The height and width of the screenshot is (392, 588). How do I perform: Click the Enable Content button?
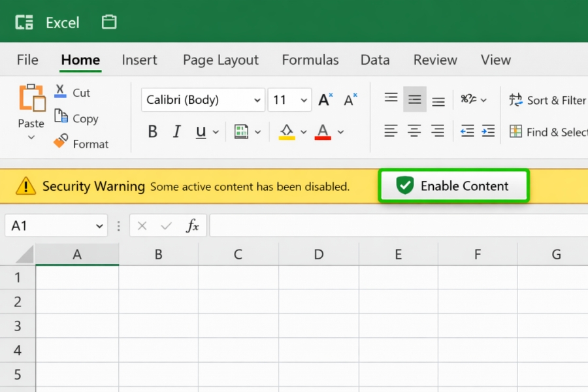[x=453, y=186]
